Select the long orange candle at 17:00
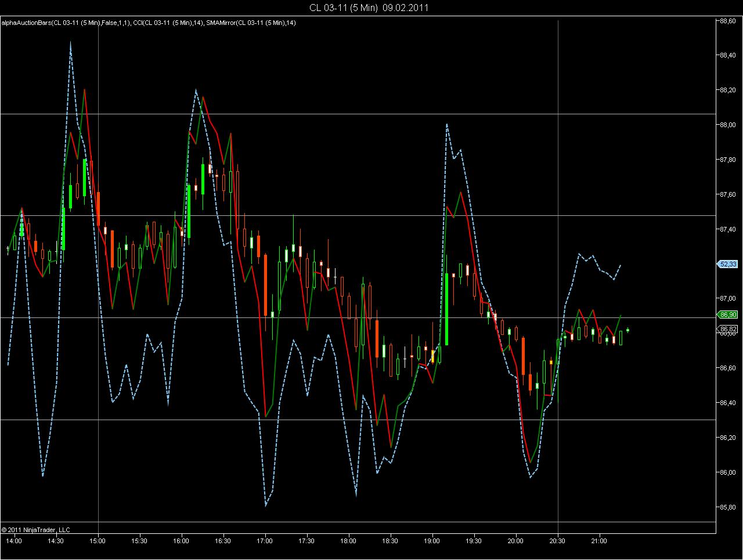Screen dimensions: 743x560 point(265,284)
